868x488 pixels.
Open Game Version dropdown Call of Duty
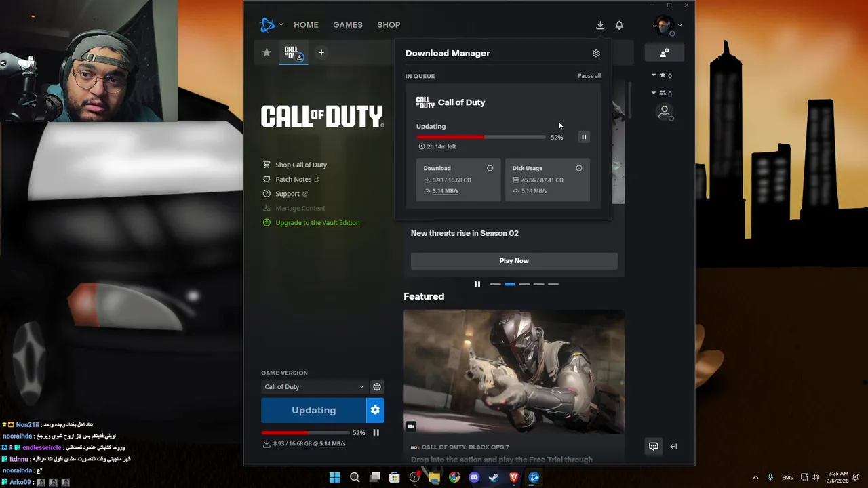tap(314, 386)
